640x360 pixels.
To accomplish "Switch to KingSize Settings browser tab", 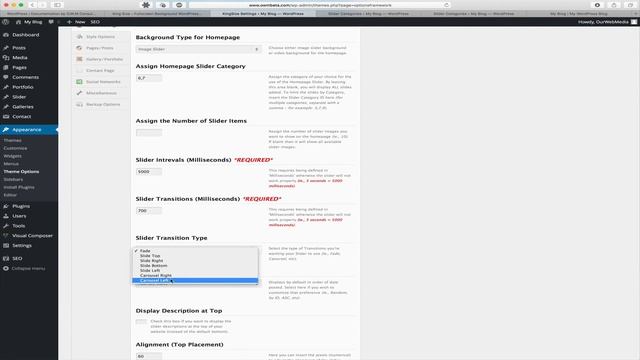I will [263, 13].
